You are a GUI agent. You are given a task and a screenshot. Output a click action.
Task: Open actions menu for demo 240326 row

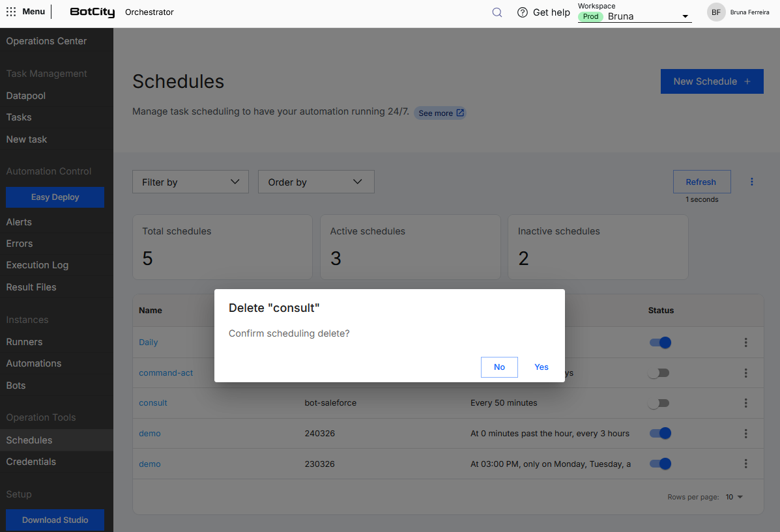745,434
